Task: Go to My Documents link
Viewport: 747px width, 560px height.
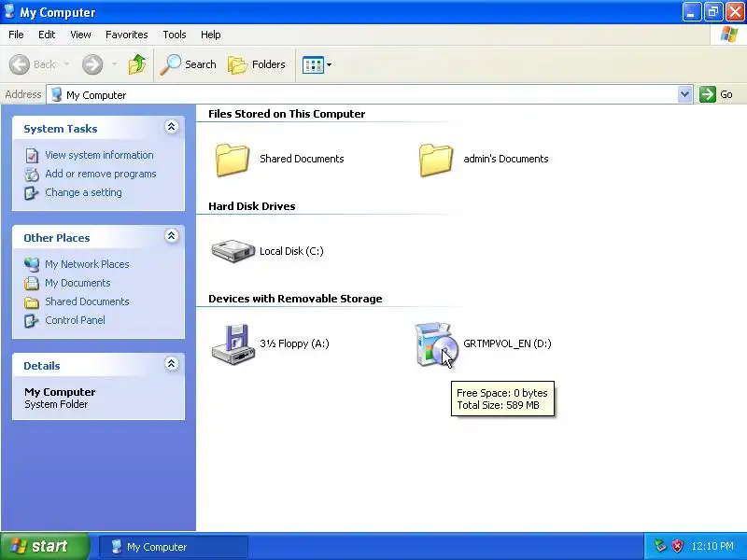Action: click(x=78, y=283)
